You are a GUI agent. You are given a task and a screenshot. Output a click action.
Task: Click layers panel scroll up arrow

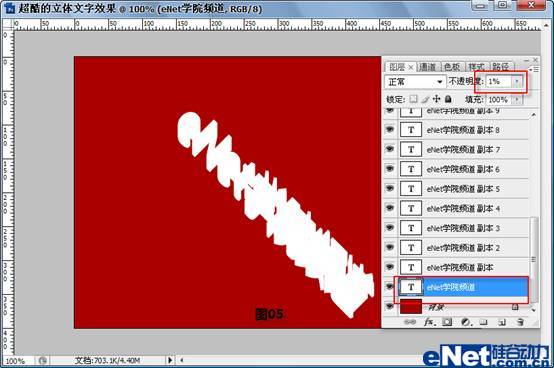(534, 114)
